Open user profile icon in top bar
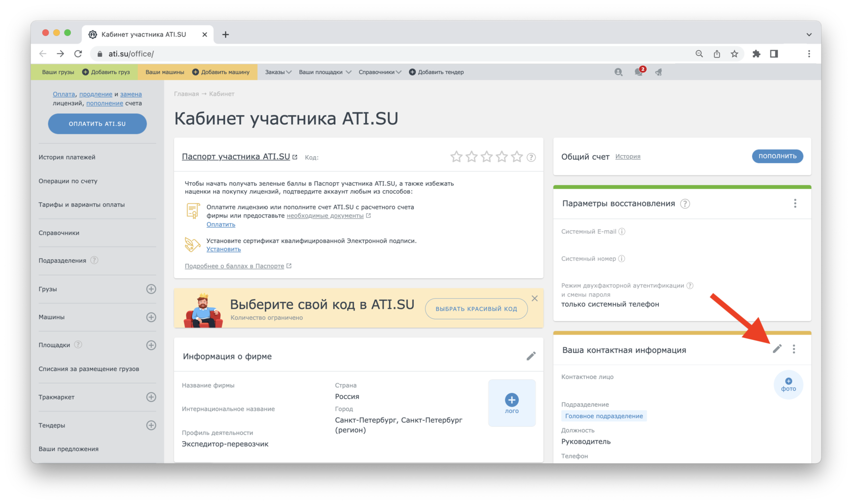The height and width of the screenshot is (504, 852). click(618, 72)
